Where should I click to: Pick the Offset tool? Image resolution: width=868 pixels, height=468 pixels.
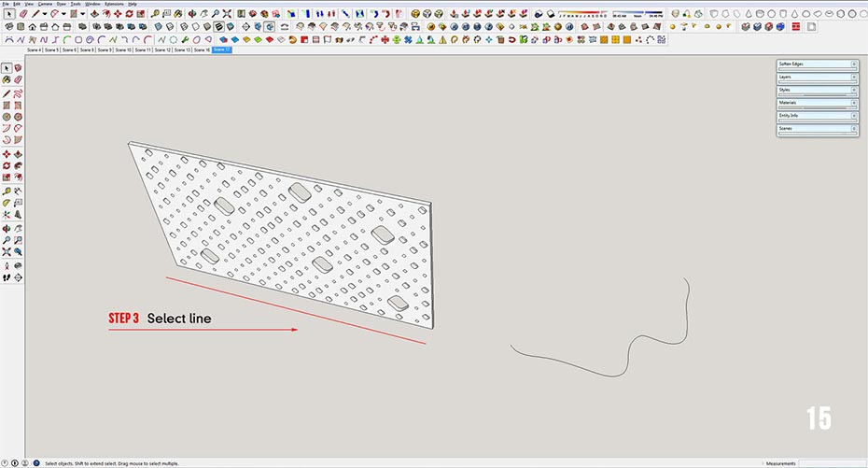click(17, 177)
